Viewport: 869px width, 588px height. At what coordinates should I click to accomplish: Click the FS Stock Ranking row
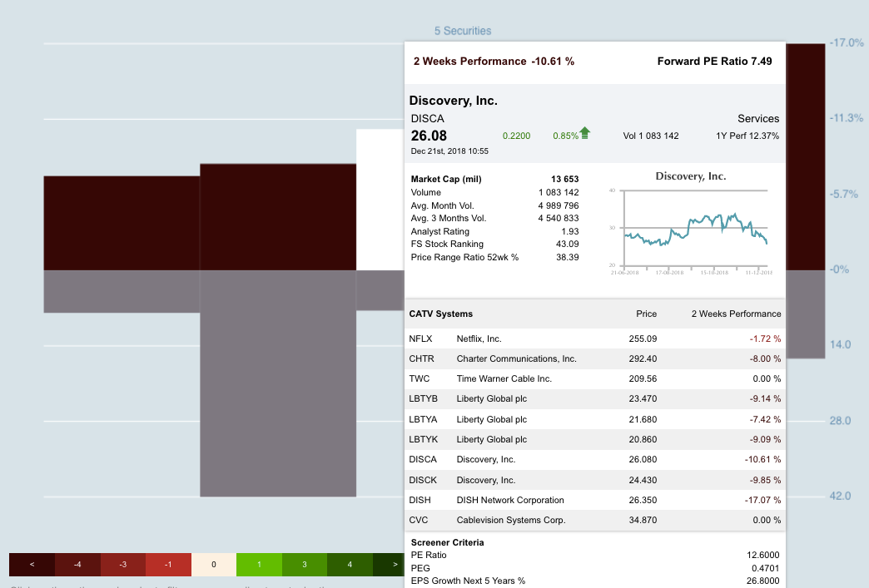494,245
